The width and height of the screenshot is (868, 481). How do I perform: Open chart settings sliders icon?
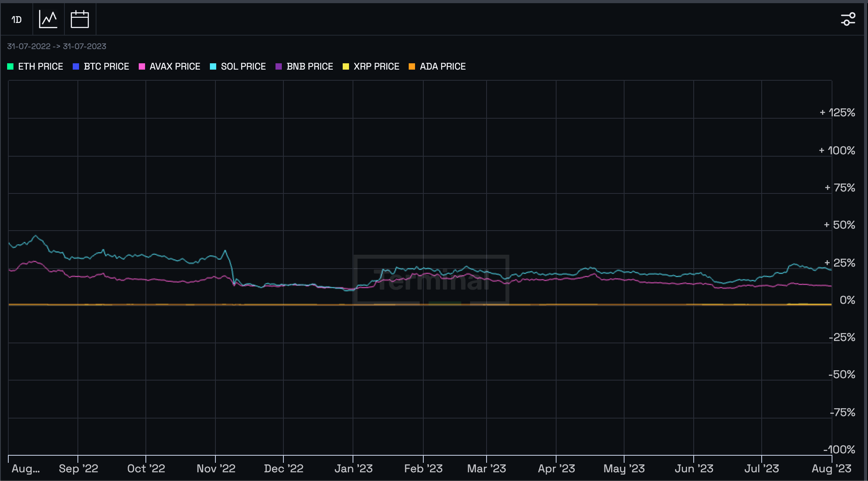pyautogui.click(x=848, y=19)
